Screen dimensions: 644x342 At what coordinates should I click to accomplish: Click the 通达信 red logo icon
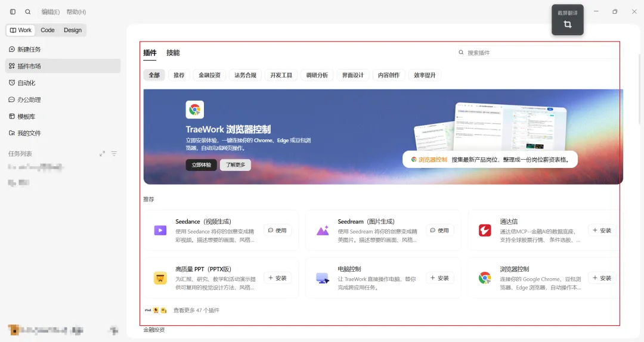[x=485, y=231]
